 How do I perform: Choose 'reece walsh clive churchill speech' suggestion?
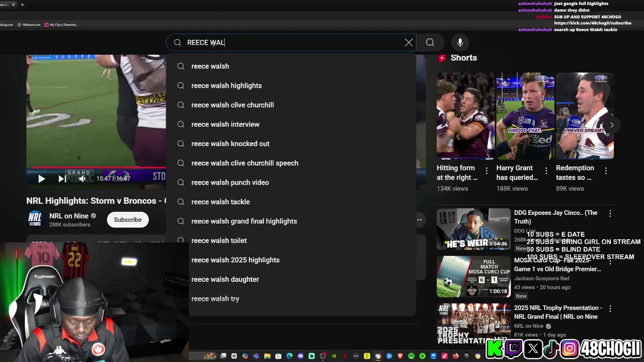point(291,163)
